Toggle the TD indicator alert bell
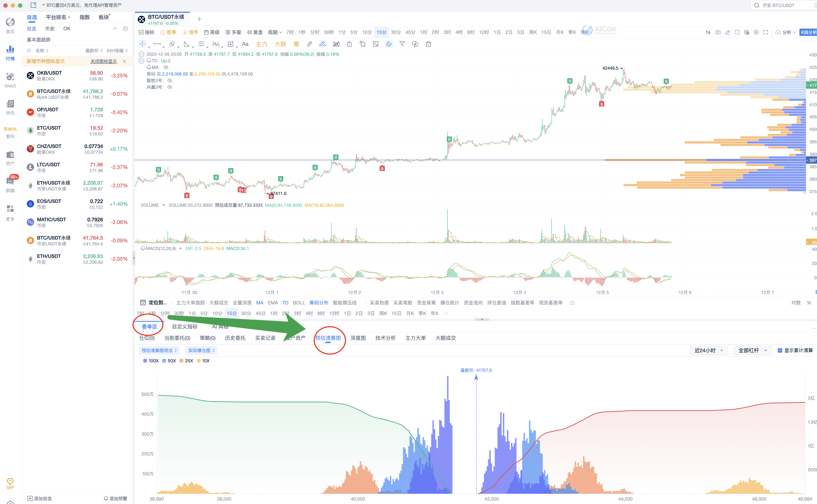 click(x=149, y=61)
